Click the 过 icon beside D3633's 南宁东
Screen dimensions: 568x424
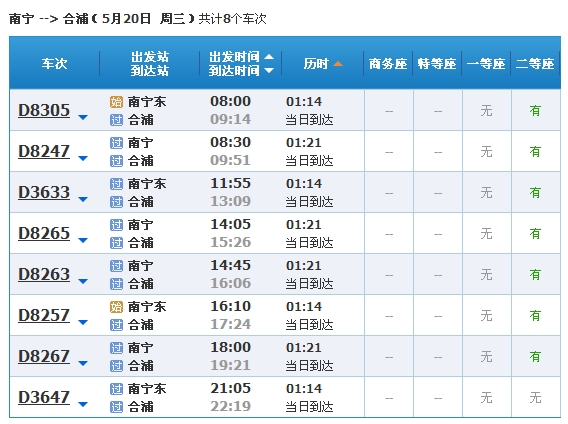tap(116, 184)
